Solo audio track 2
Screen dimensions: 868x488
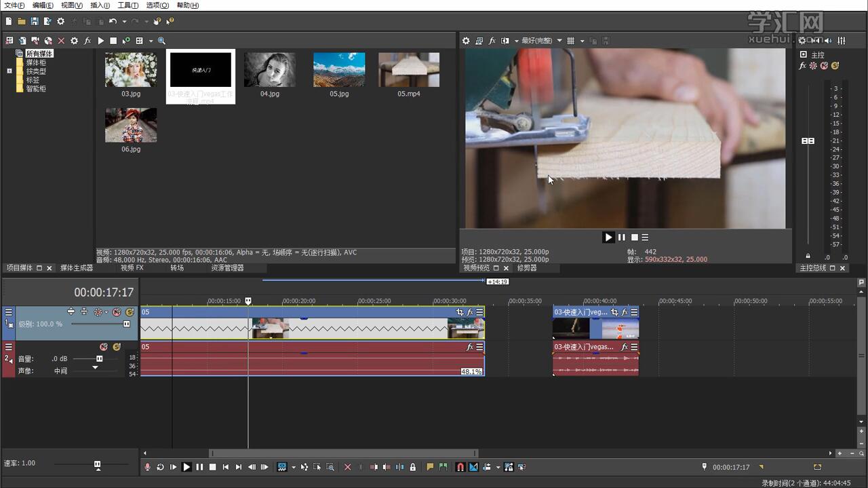[117, 347]
